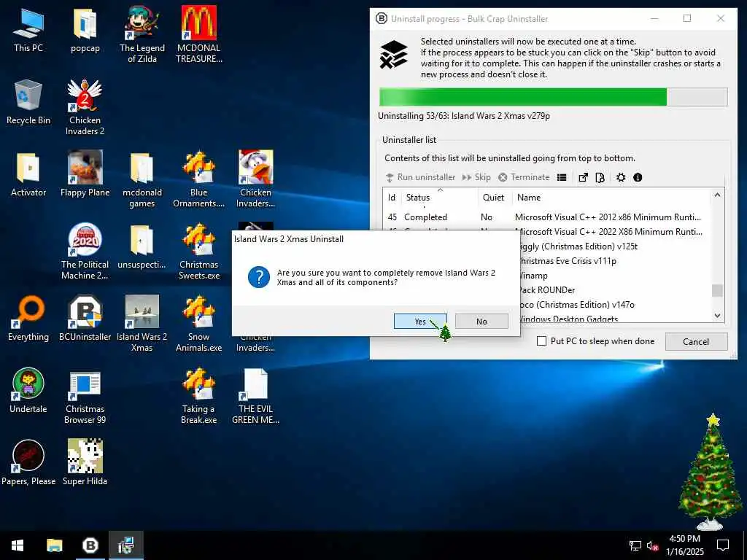
Task: Click the muted volume tray icon
Action: 653,545
